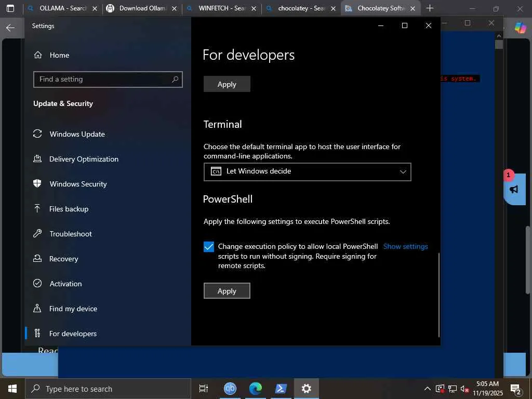532x399 pixels.
Task: Click the search magnifier in Find a setting
Action: coord(175,79)
